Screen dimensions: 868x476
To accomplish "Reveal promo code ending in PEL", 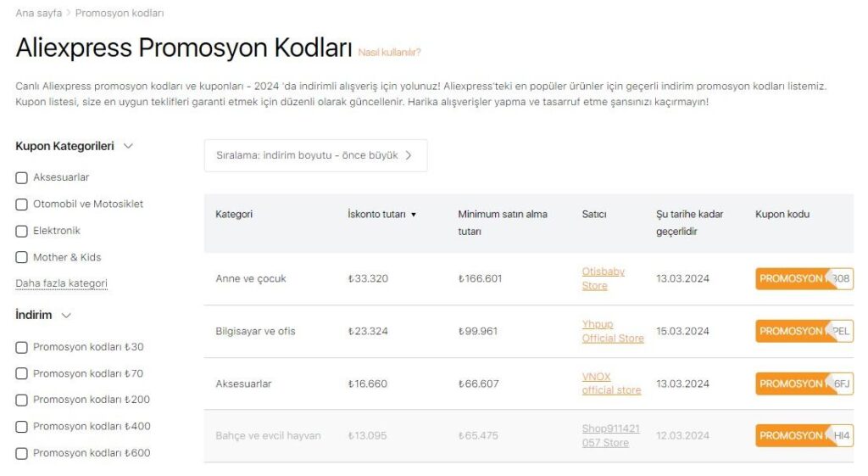I will (x=804, y=332).
